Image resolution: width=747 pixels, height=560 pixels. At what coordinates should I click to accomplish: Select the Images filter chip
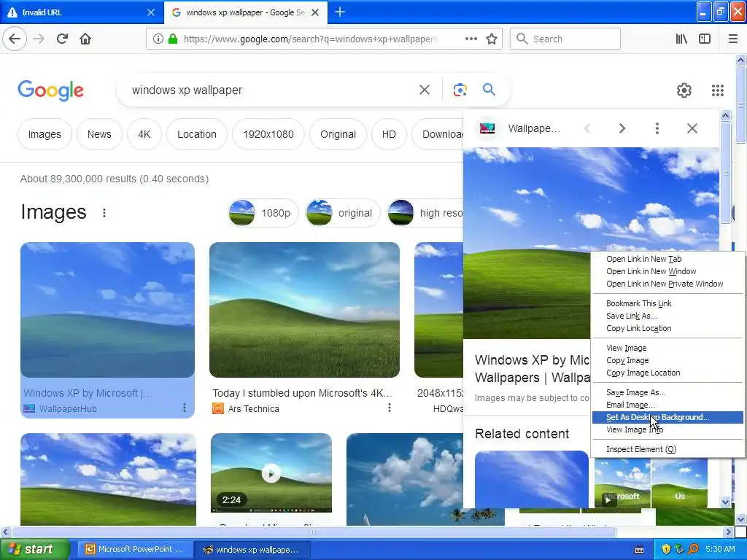tap(44, 134)
